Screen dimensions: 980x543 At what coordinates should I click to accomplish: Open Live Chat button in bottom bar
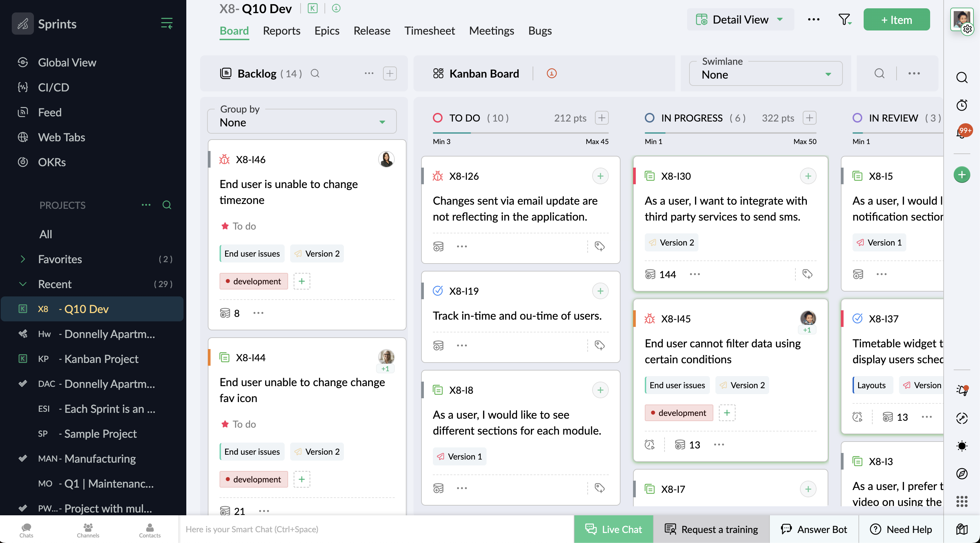tap(613, 529)
